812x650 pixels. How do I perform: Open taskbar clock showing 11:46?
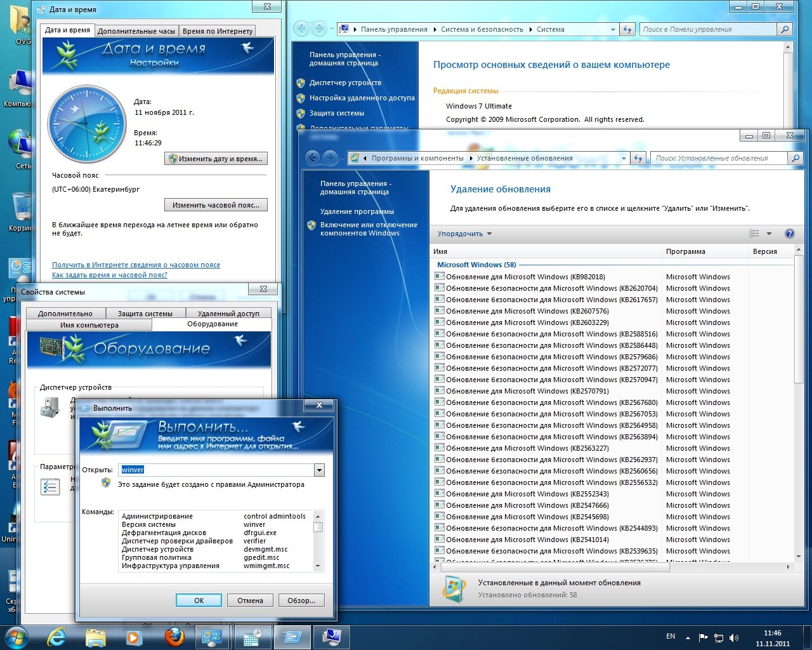pos(772,638)
